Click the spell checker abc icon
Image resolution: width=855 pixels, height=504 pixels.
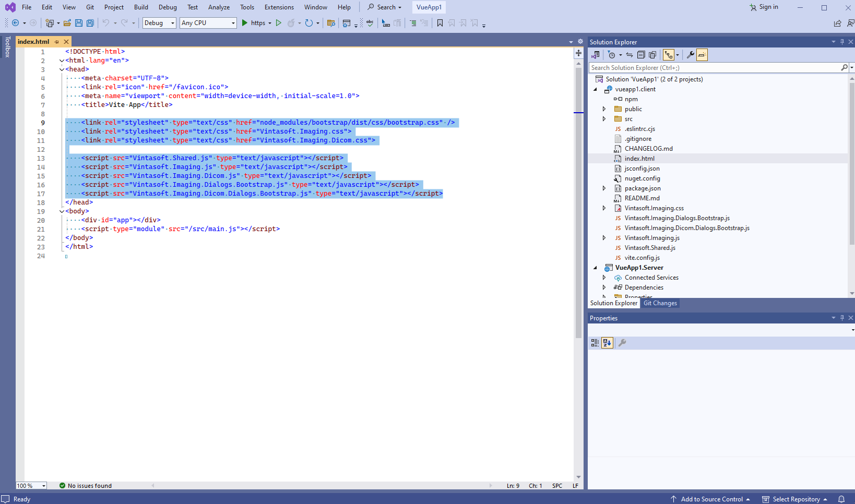point(370,23)
